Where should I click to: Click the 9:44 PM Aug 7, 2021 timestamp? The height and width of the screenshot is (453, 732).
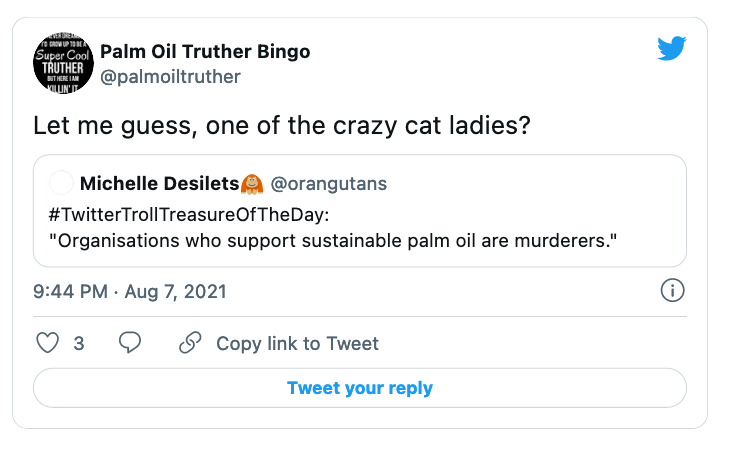click(x=130, y=292)
